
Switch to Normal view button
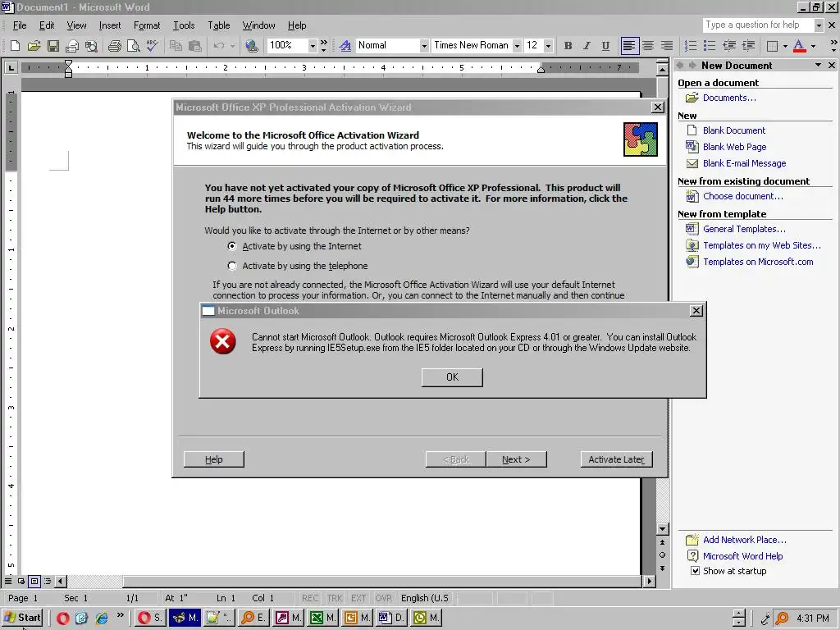(8, 582)
